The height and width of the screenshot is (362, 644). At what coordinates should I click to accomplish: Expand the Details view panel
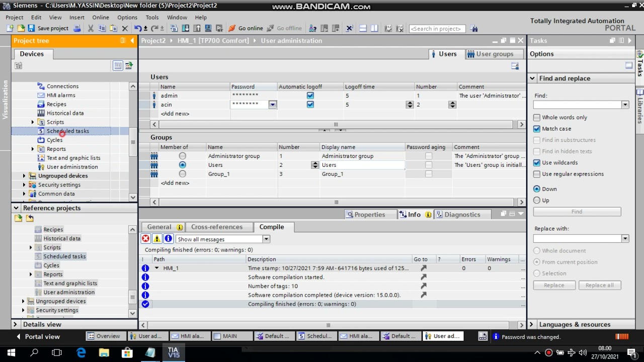[x=15, y=325]
